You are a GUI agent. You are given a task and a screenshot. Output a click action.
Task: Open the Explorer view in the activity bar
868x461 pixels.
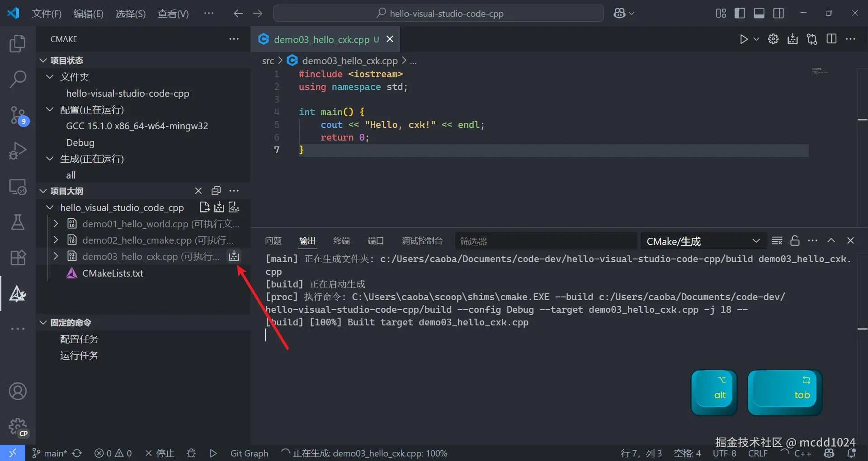click(18, 43)
